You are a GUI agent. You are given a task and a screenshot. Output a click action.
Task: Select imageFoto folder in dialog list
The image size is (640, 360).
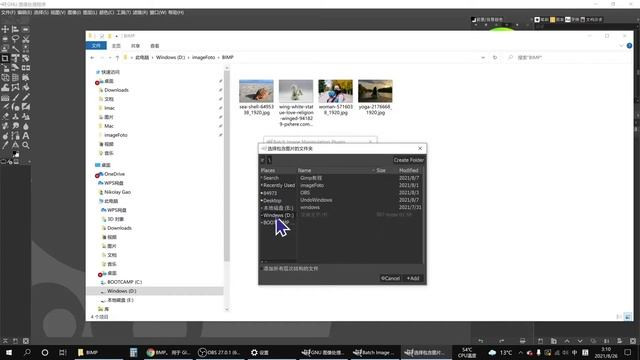312,185
